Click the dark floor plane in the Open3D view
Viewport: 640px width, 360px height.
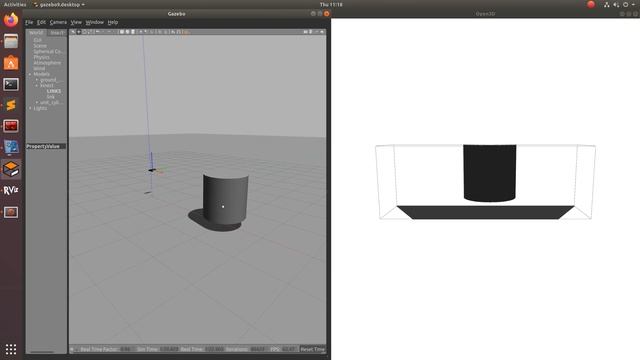point(485,212)
